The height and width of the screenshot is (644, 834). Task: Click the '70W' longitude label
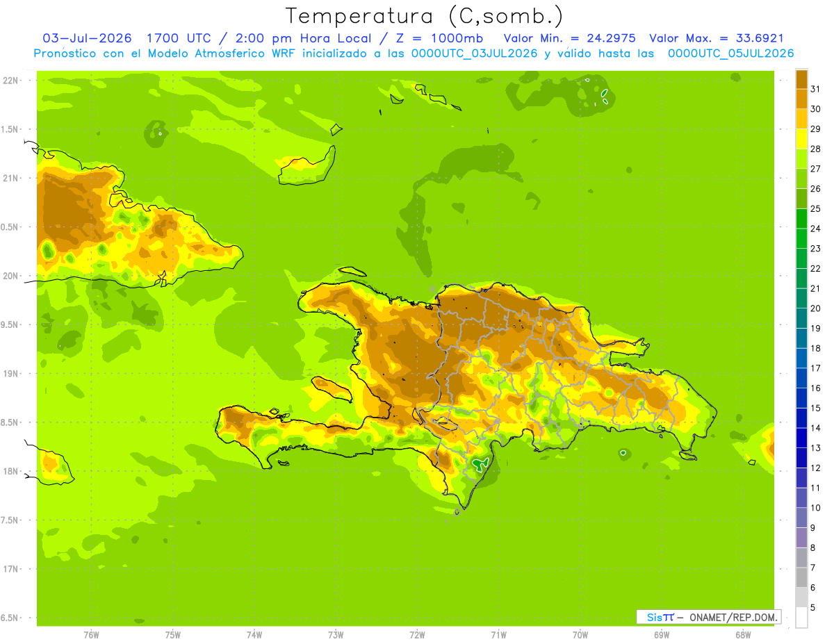580,635
